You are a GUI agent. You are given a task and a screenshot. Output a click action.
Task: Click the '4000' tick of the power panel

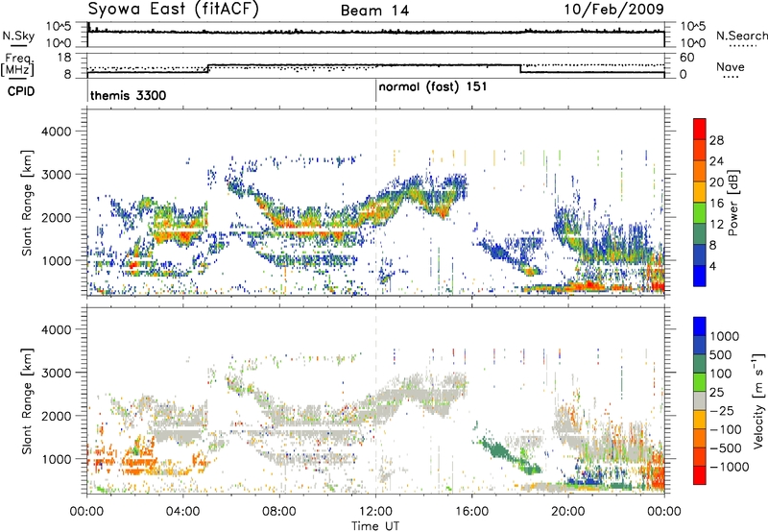(x=56, y=132)
